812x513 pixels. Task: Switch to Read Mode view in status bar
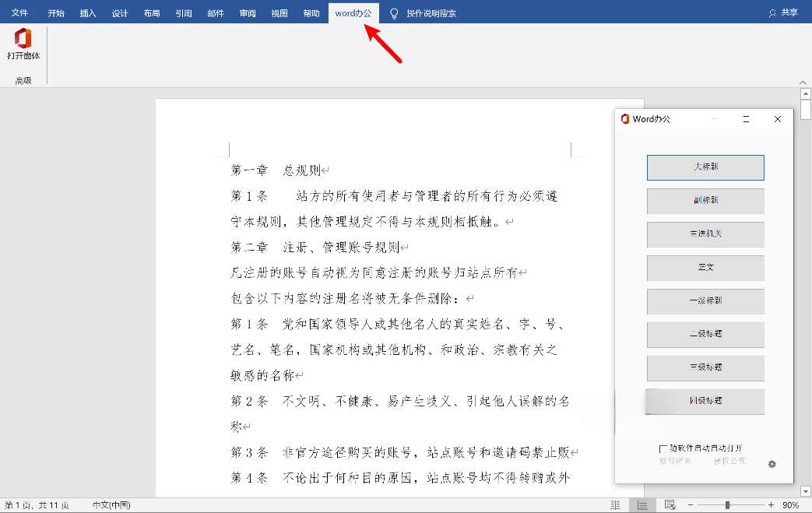click(x=615, y=505)
